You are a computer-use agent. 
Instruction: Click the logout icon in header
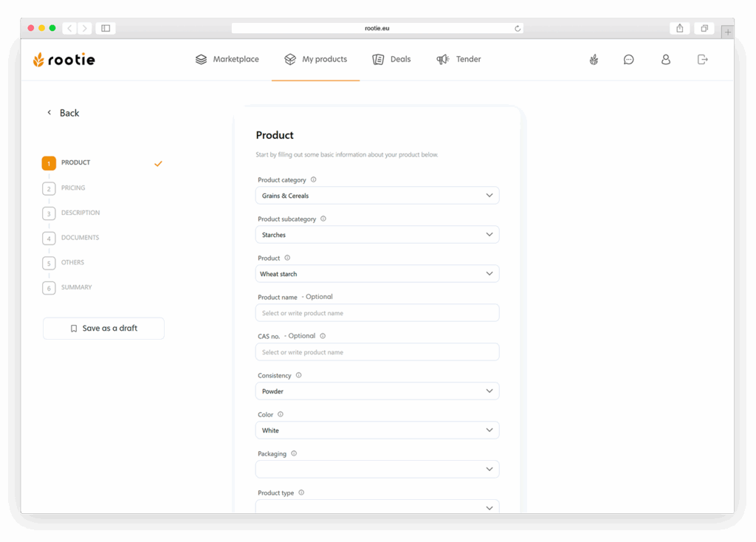click(x=703, y=59)
